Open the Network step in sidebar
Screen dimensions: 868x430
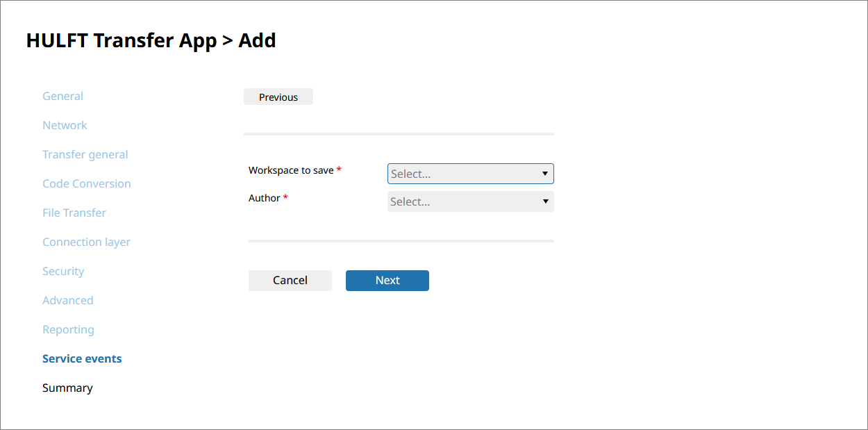click(65, 126)
